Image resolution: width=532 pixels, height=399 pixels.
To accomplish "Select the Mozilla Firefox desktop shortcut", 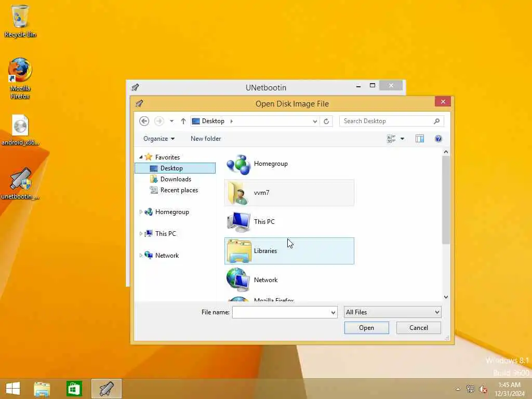I will [20, 78].
